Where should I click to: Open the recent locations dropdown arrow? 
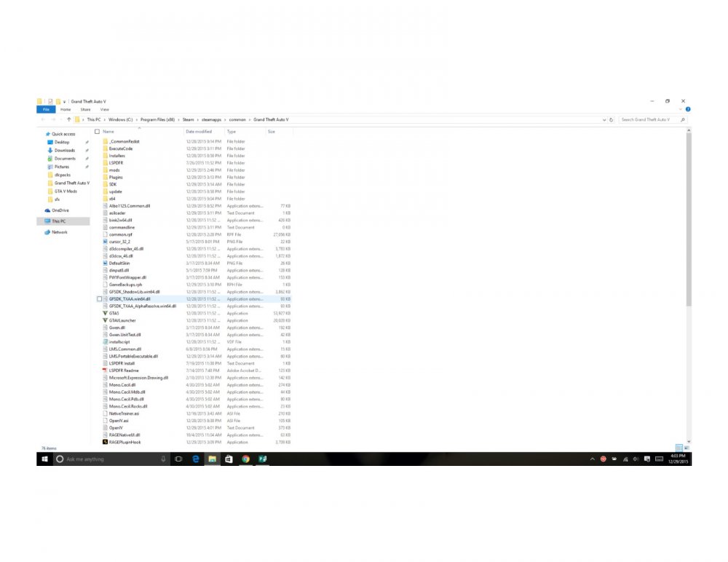coord(61,120)
